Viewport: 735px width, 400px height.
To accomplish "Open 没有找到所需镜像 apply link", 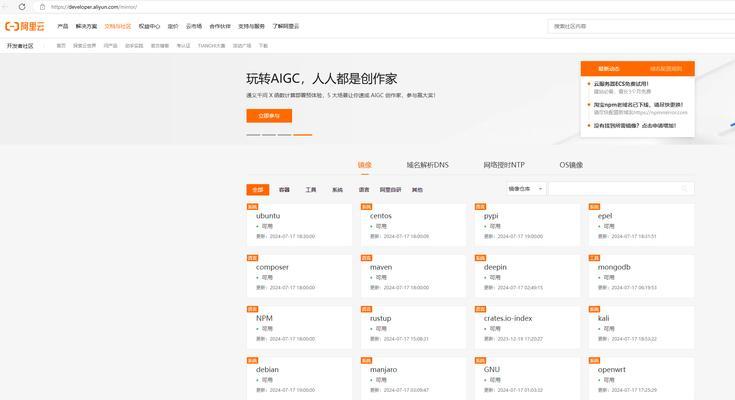I will 635,126.
